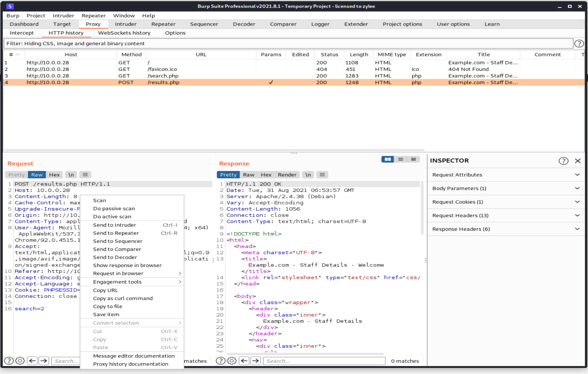Click the filter bar help question icon
This screenshot has height=374, width=588.
click(579, 44)
